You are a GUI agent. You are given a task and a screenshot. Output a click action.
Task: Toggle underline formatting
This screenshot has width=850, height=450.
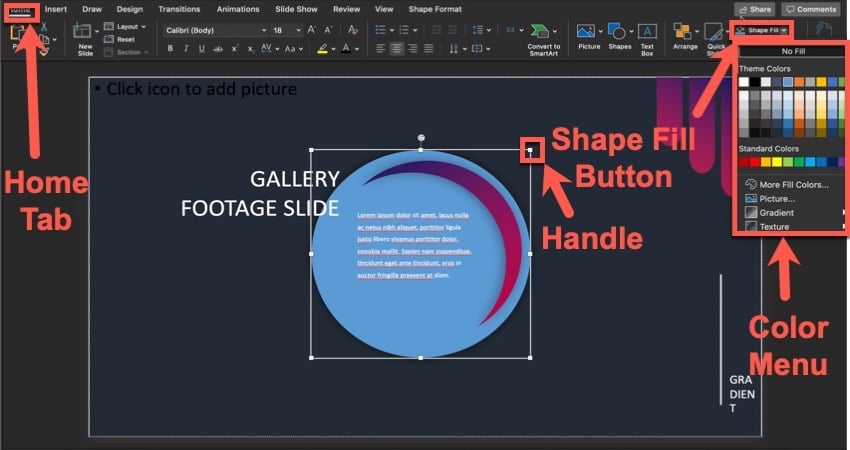tap(201, 48)
